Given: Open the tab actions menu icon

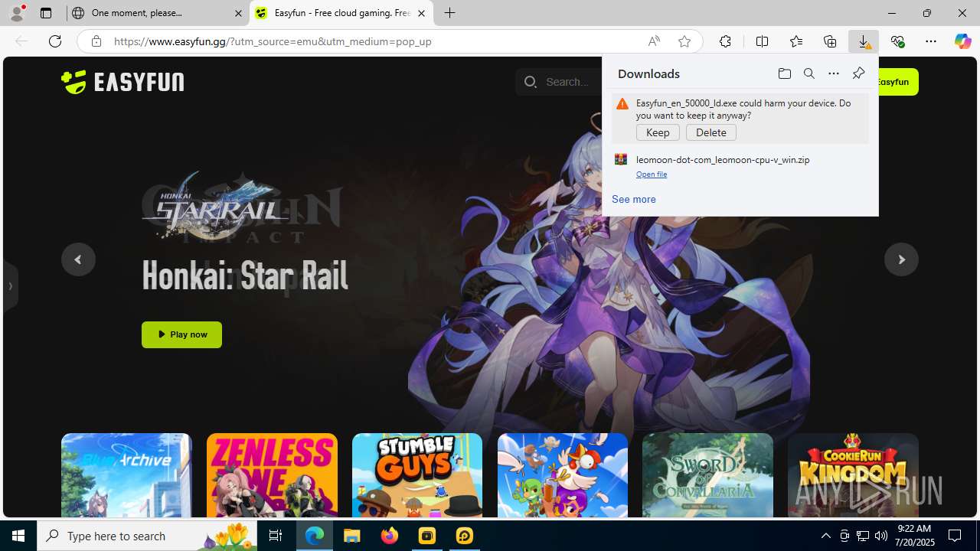Looking at the screenshot, I should pos(46,13).
